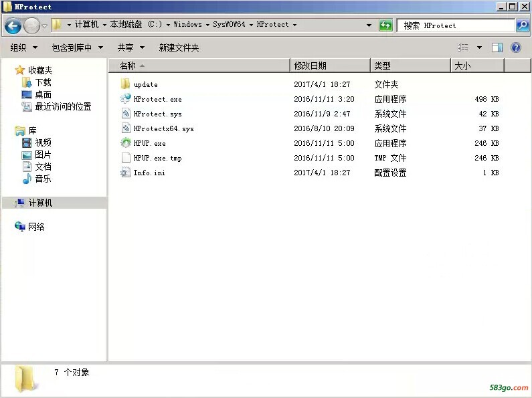Click the TMP 文件 type cell
Screen dimensions: 532x398
tap(390, 158)
